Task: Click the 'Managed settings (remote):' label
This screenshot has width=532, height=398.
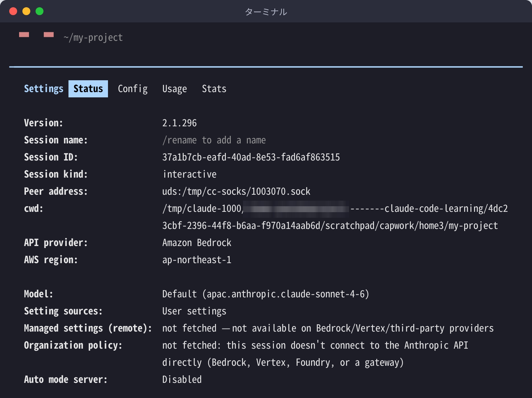Action: (x=88, y=328)
